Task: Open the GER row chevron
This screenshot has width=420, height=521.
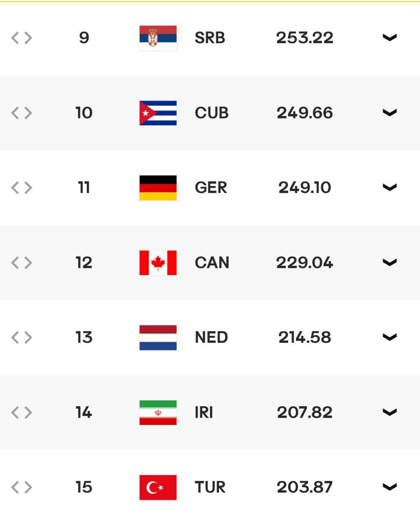Action: click(x=389, y=188)
